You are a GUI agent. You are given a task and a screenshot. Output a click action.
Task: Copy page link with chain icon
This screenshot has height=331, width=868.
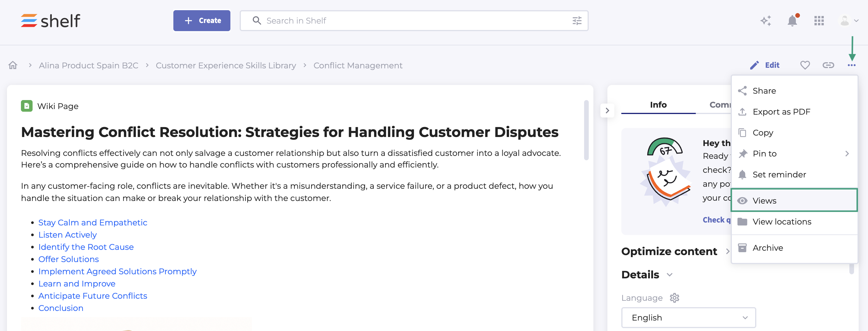828,65
